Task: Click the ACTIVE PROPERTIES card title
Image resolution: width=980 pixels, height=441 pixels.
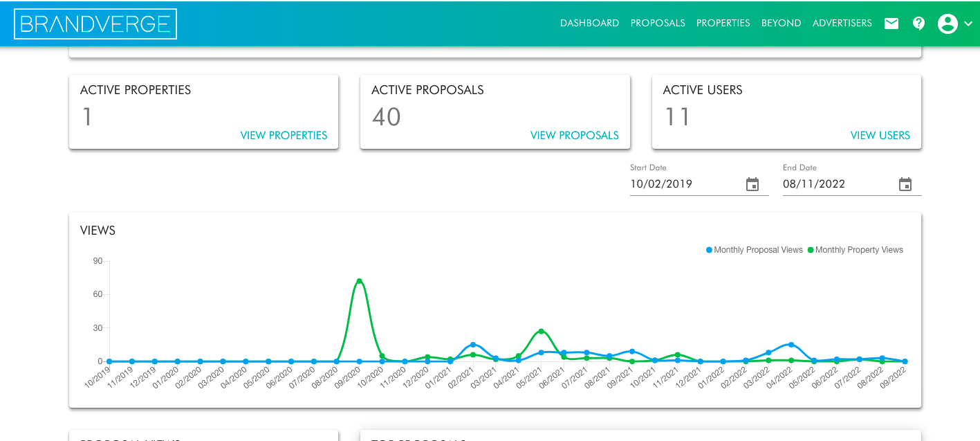Action: (136, 90)
